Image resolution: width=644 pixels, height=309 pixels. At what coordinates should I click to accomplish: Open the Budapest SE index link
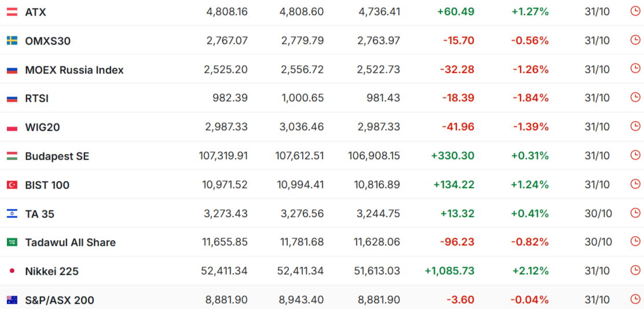pos(57,156)
